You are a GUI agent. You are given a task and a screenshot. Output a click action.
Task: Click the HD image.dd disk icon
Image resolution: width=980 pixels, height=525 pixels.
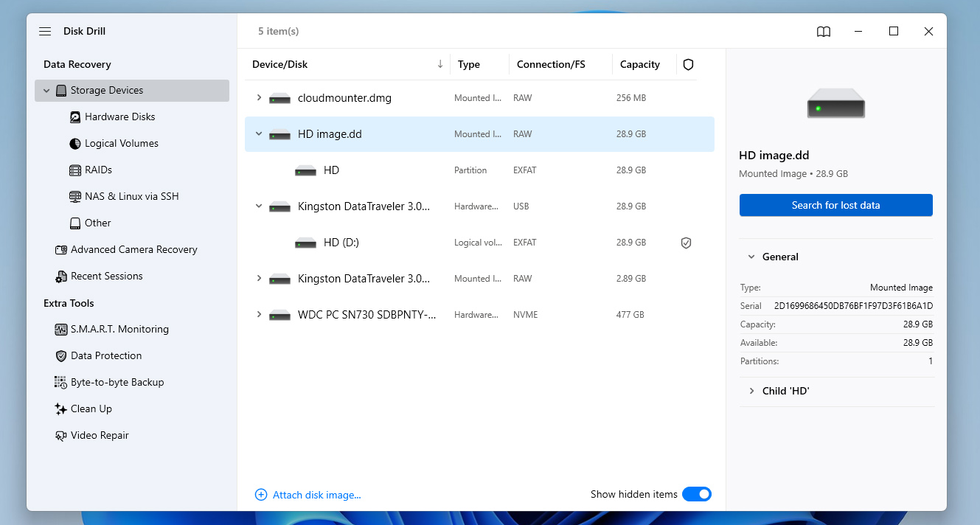click(280, 134)
